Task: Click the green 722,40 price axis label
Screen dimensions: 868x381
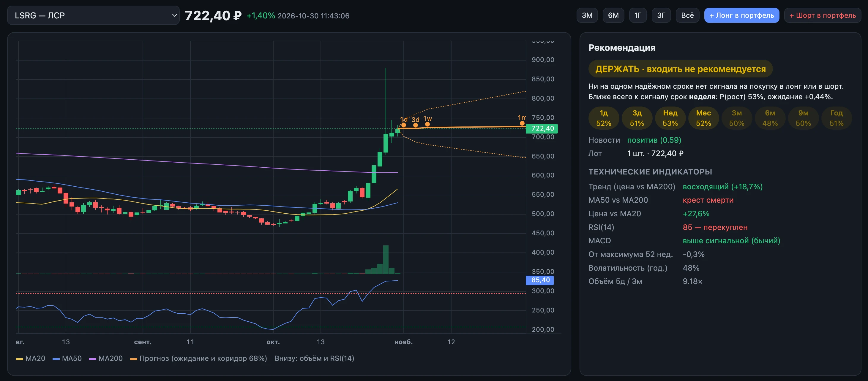Action: 542,128
